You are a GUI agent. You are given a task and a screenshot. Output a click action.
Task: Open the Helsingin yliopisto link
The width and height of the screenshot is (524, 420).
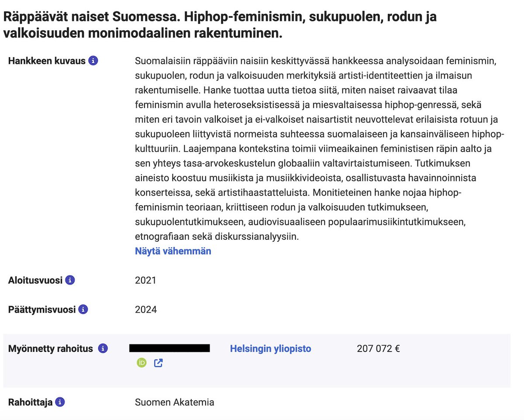[x=271, y=348]
